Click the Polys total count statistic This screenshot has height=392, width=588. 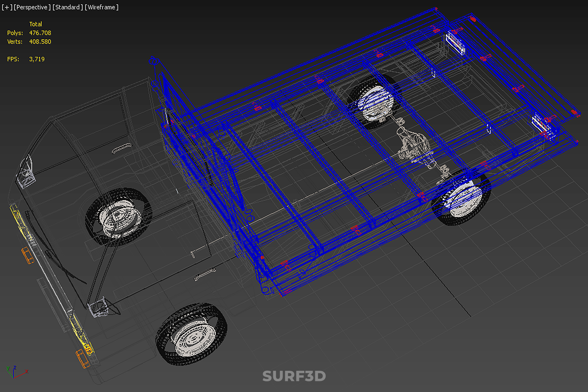tap(40, 33)
